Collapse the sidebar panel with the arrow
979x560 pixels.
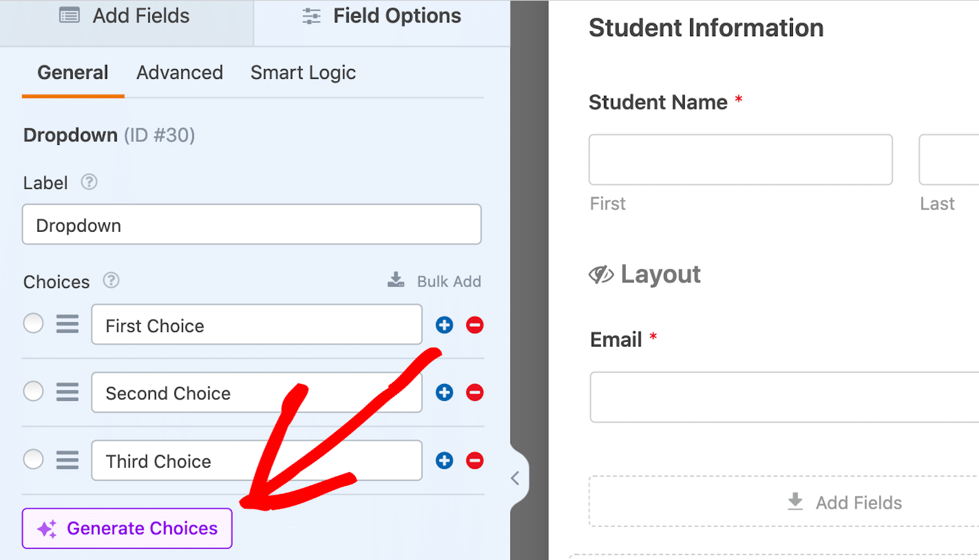(515, 478)
